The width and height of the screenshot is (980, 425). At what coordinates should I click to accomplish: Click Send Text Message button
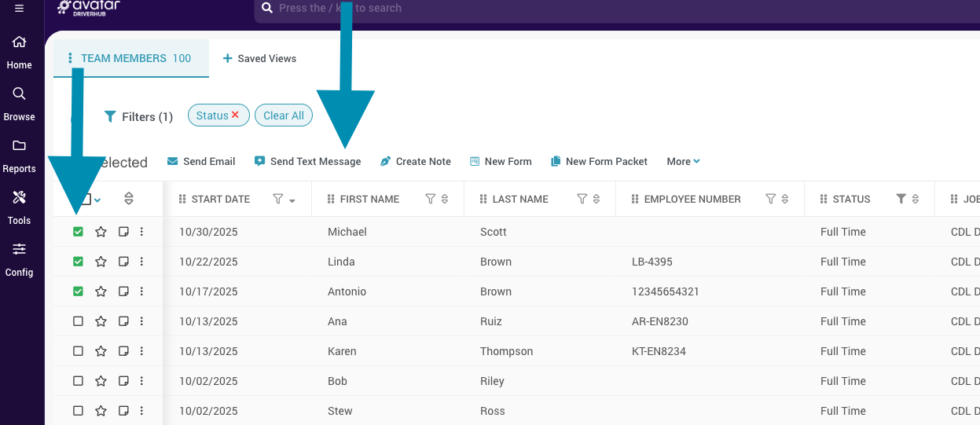(307, 162)
